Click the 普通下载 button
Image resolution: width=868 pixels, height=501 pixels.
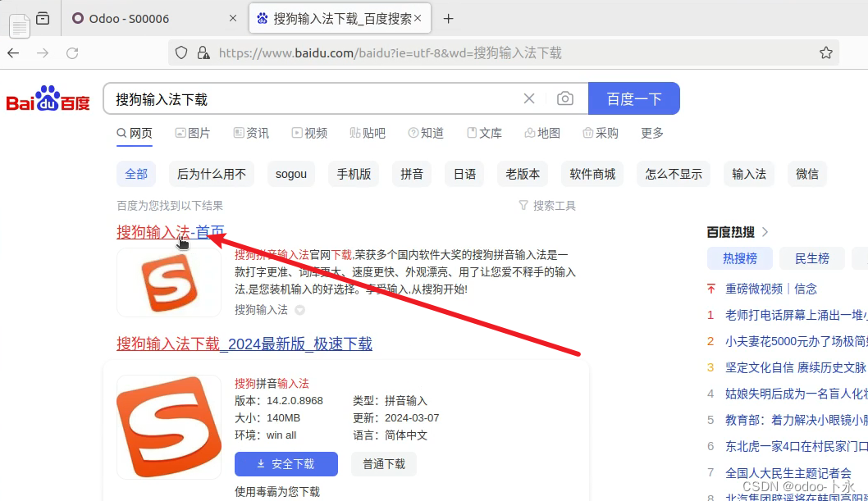pyautogui.click(x=384, y=464)
